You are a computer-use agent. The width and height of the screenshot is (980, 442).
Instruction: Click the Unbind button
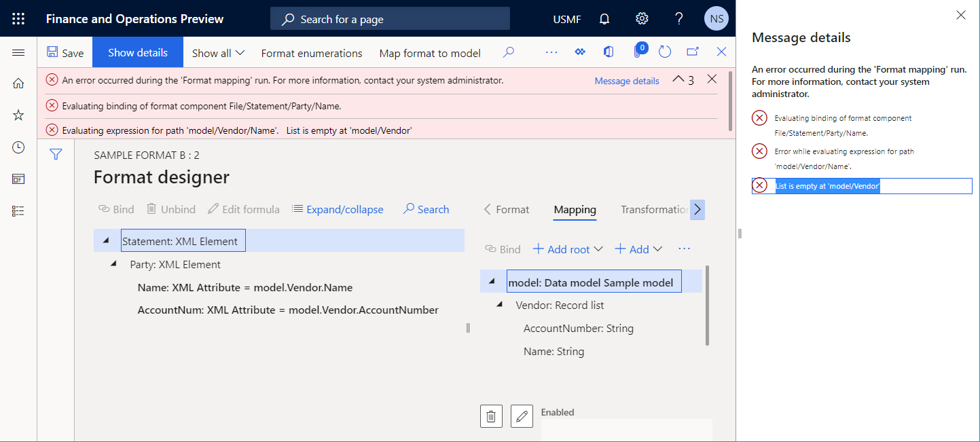[171, 209]
